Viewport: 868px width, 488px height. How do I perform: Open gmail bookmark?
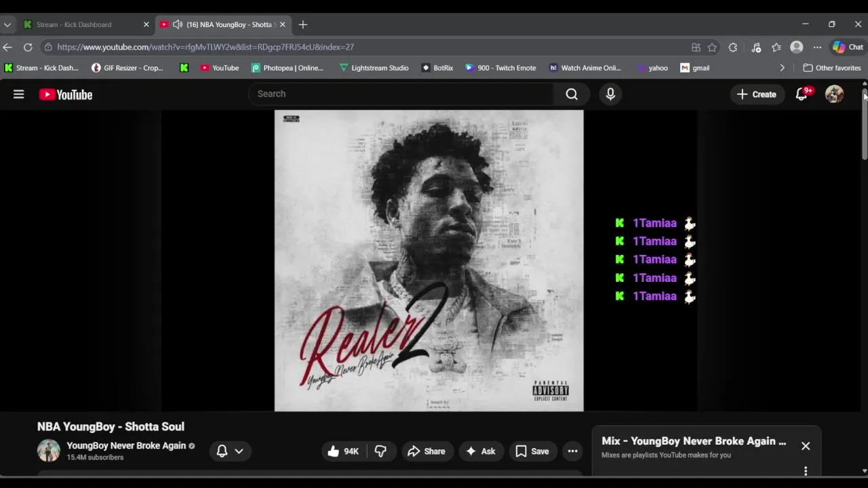[695, 68]
